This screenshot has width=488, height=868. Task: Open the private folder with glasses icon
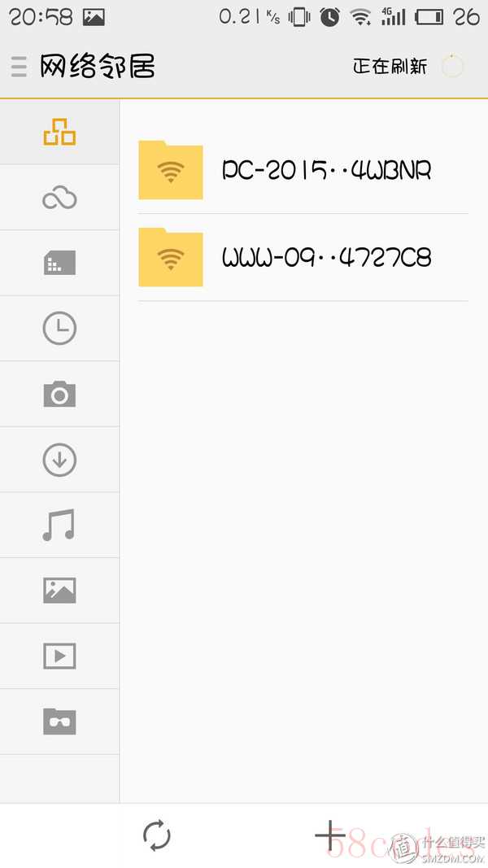[x=59, y=722]
